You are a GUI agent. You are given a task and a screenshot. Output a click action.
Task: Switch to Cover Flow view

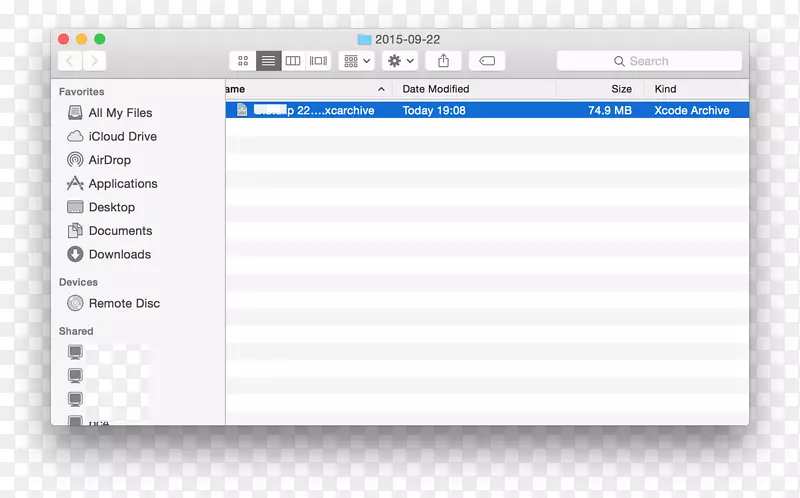[318, 61]
